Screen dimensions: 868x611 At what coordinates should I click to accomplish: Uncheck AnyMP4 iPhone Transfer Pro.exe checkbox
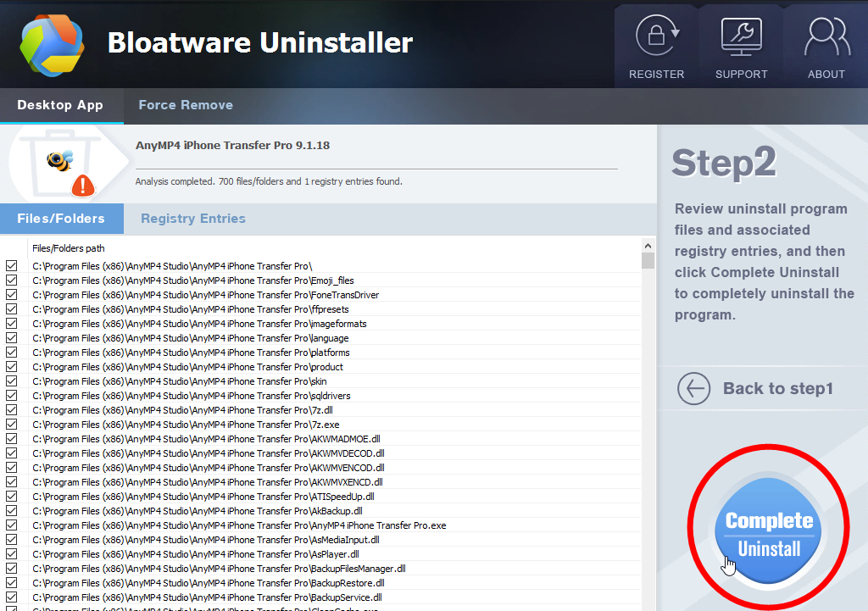(x=11, y=525)
